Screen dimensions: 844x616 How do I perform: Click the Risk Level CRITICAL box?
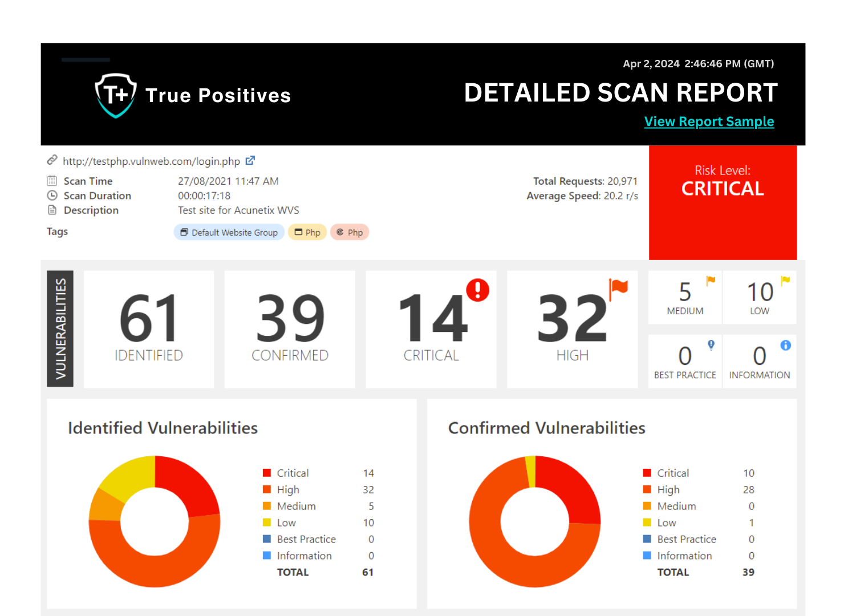[x=723, y=202]
